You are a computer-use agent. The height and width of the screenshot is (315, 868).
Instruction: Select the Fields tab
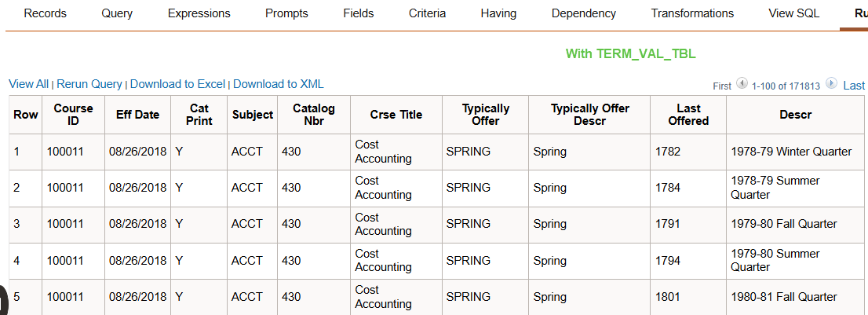[359, 13]
